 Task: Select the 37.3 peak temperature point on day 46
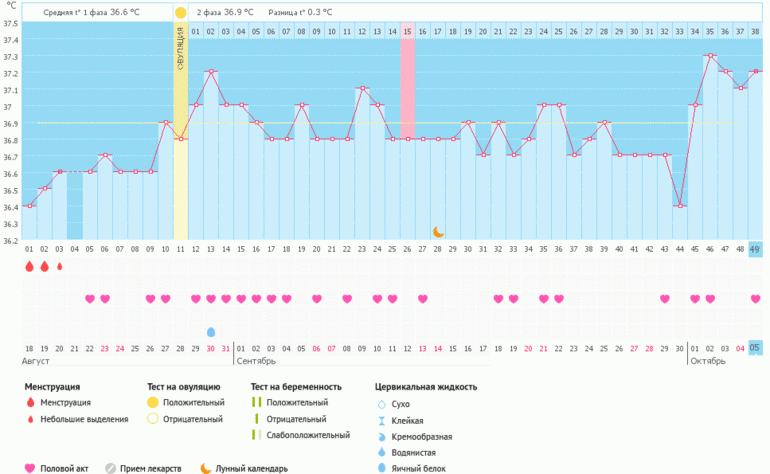[710, 56]
